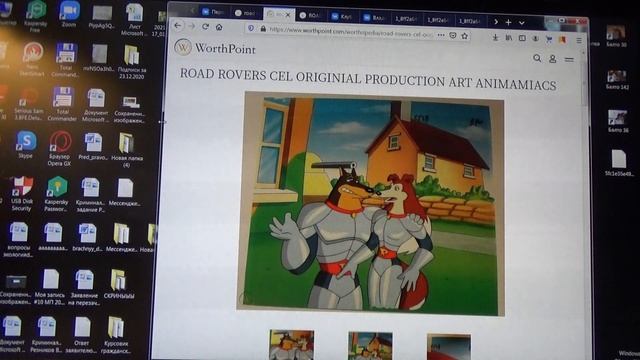
Task: Select the 'Лист Microsoft' desktop file
Action: tap(134, 19)
